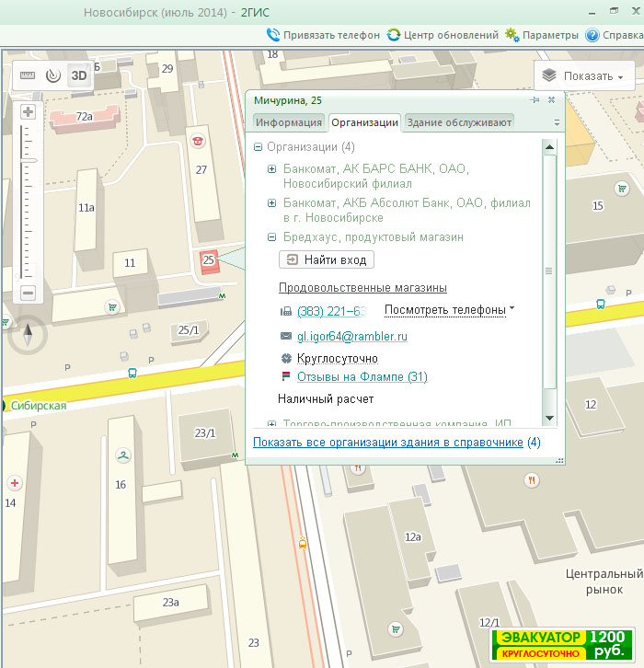The width and height of the screenshot is (644, 668).
Task: Toggle 3D map view
Action: (x=79, y=75)
